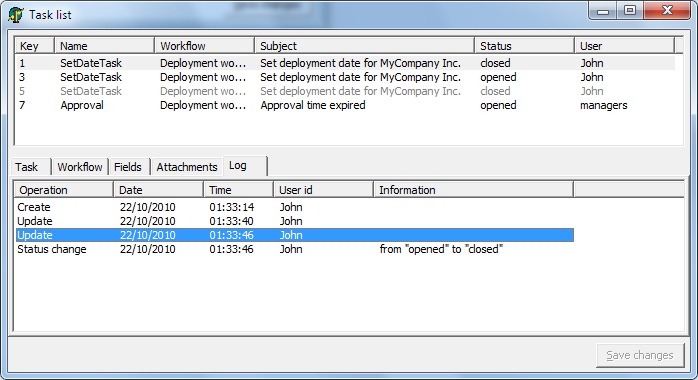
Task: Click John in the Status change row
Action: point(291,249)
